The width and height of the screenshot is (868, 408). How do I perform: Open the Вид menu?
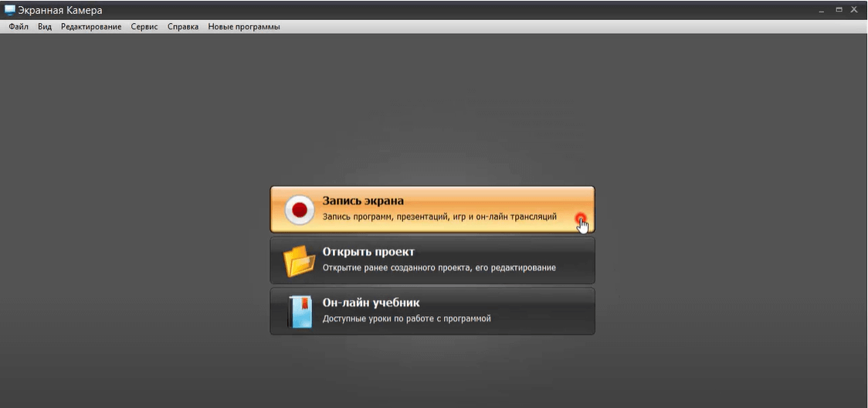tap(45, 26)
